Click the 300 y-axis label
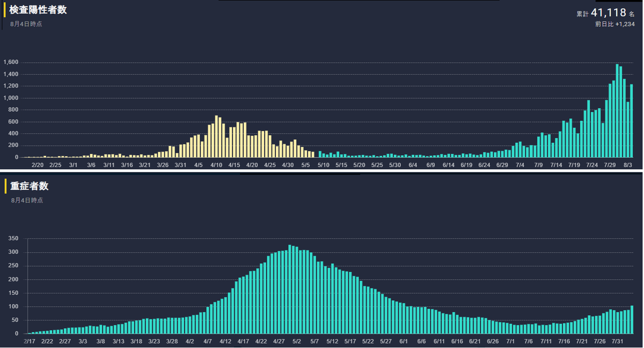The image size is (644, 348). (14, 252)
